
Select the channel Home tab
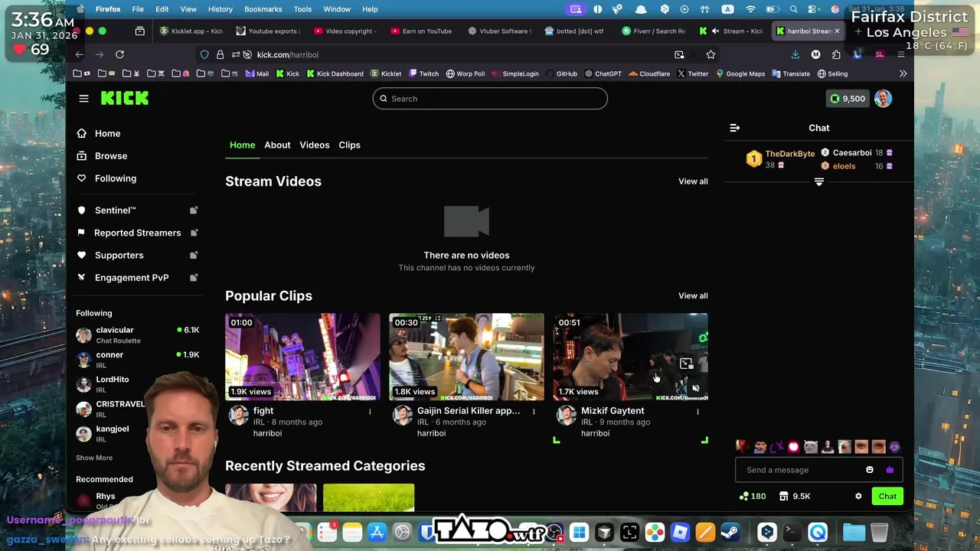coord(243,145)
